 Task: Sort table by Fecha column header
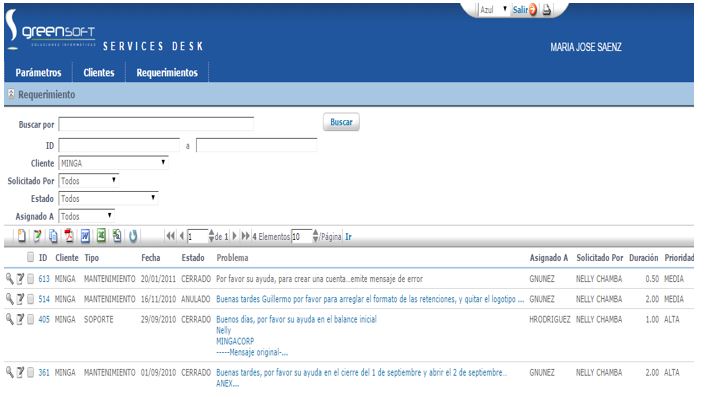(x=151, y=258)
